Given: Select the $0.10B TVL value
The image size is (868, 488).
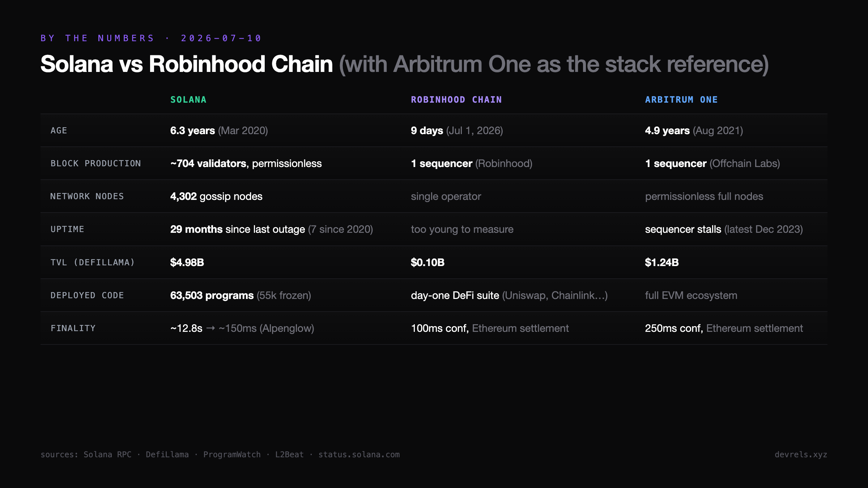Looking at the screenshot, I should (x=427, y=262).
